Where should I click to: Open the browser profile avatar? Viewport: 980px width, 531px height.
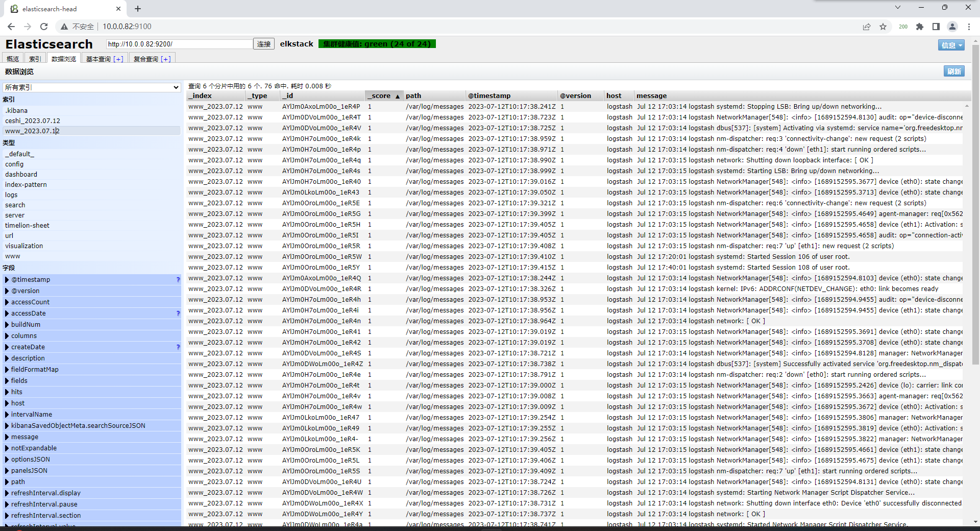coord(952,27)
